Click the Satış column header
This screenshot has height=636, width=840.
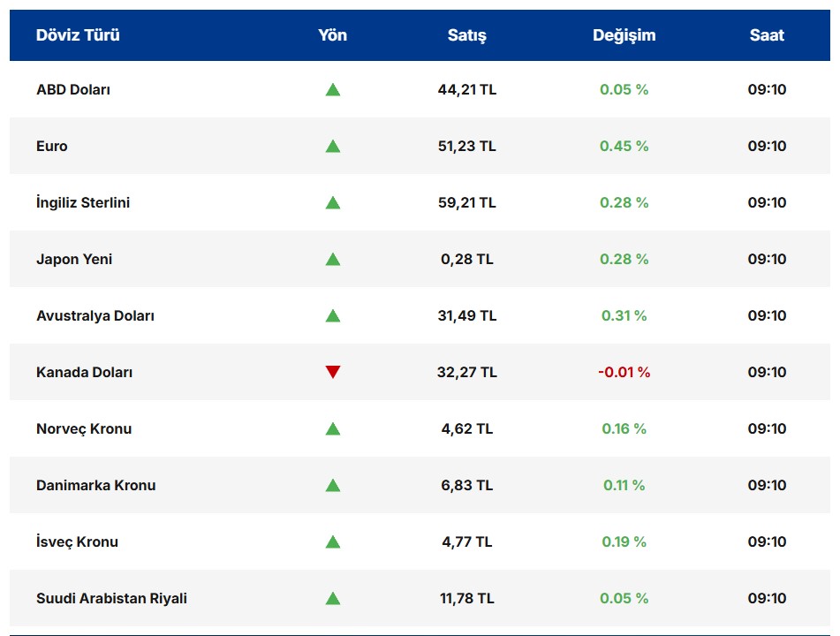point(466,35)
